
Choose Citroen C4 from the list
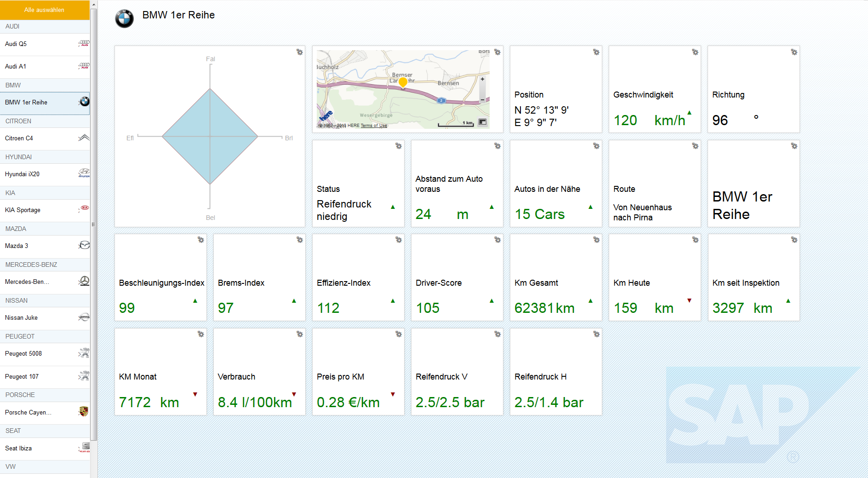point(45,138)
